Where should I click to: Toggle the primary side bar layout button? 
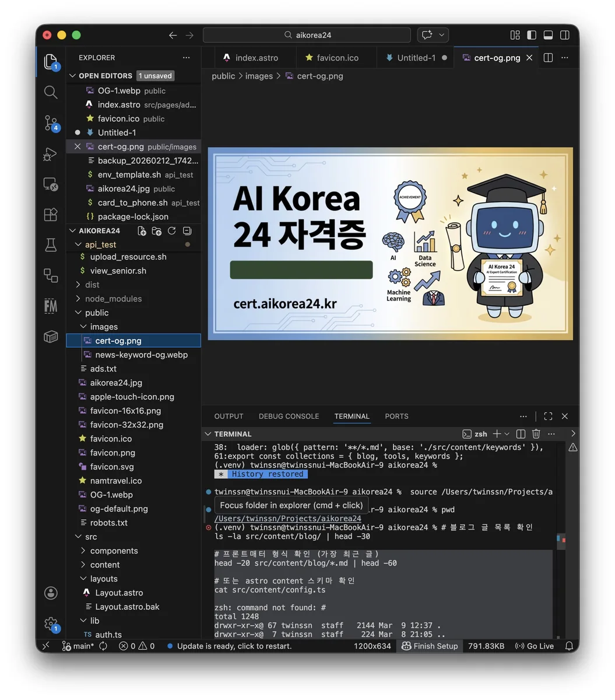tap(532, 35)
